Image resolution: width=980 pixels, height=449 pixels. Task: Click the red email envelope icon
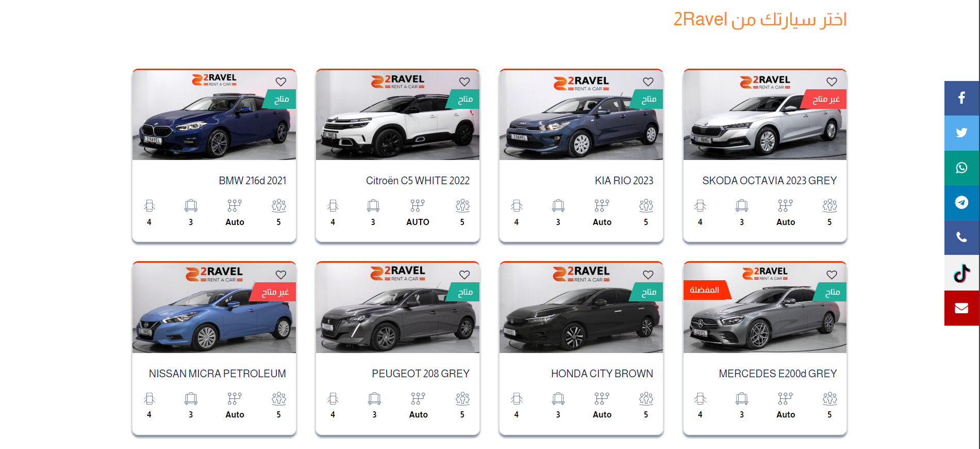click(x=961, y=308)
